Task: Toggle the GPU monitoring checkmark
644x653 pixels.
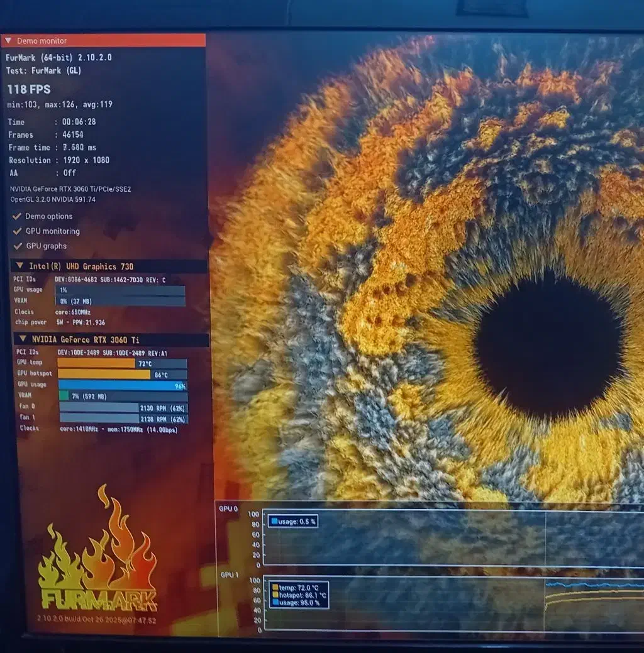Action: (x=16, y=231)
